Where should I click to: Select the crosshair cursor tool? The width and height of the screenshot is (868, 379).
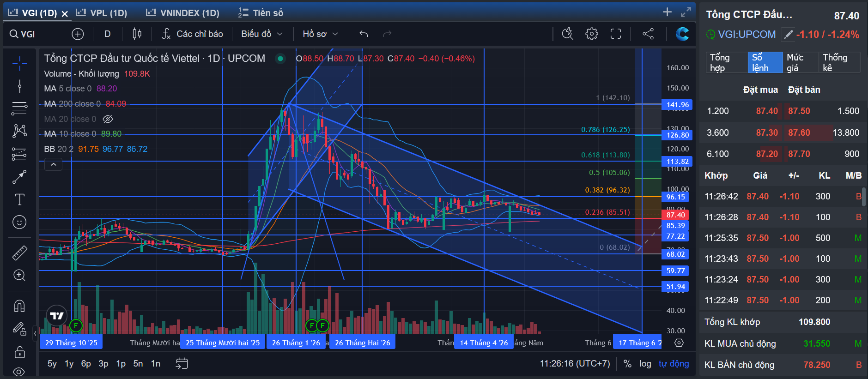tap(19, 63)
